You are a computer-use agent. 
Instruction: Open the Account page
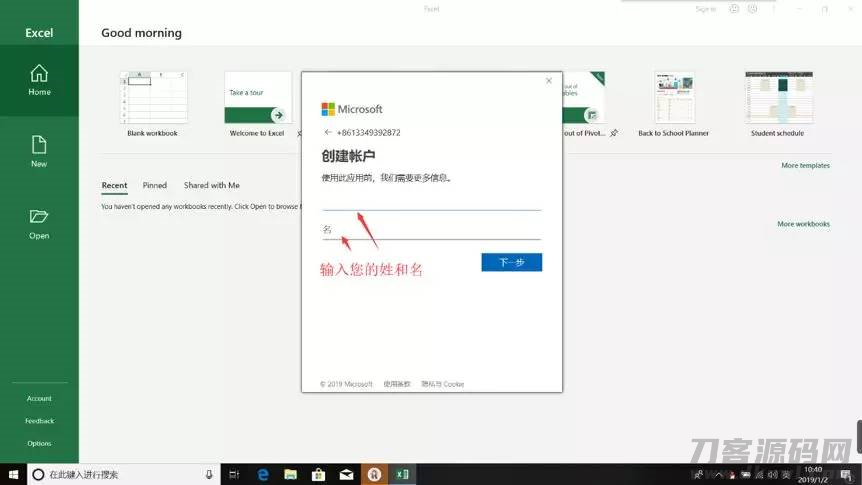[x=39, y=398]
